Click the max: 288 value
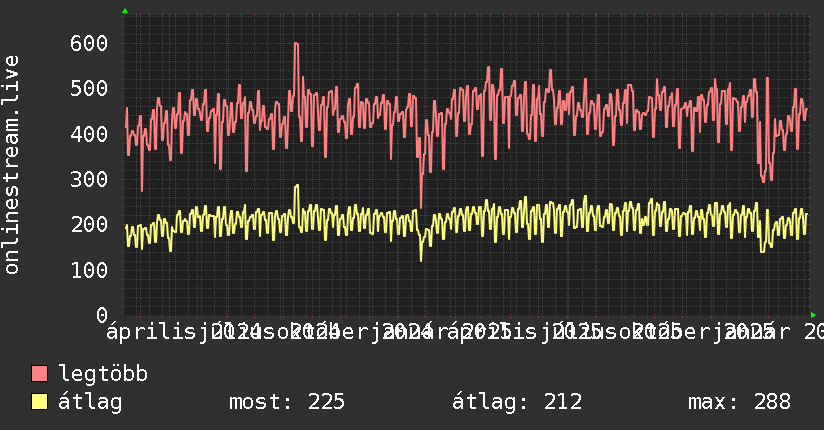Viewport: 824px width, 430px height. click(x=739, y=402)
